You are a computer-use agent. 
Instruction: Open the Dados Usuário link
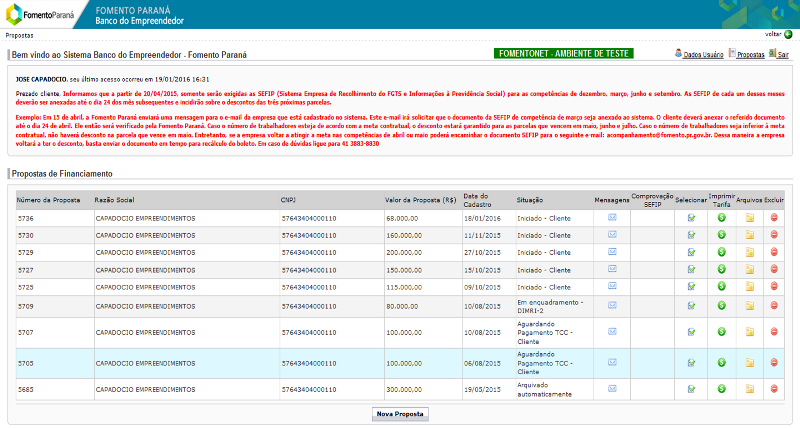tap(703, 55)
